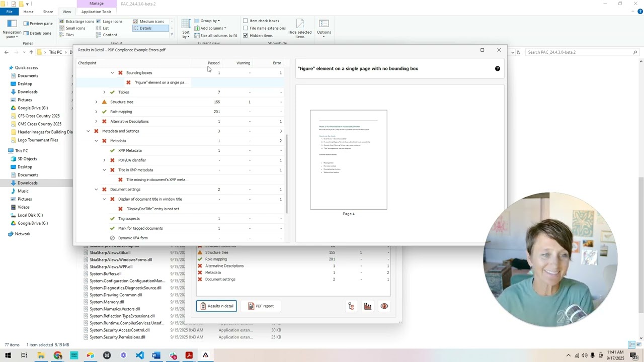Select System.Memory.dll file in Explorer

point(107,302)
